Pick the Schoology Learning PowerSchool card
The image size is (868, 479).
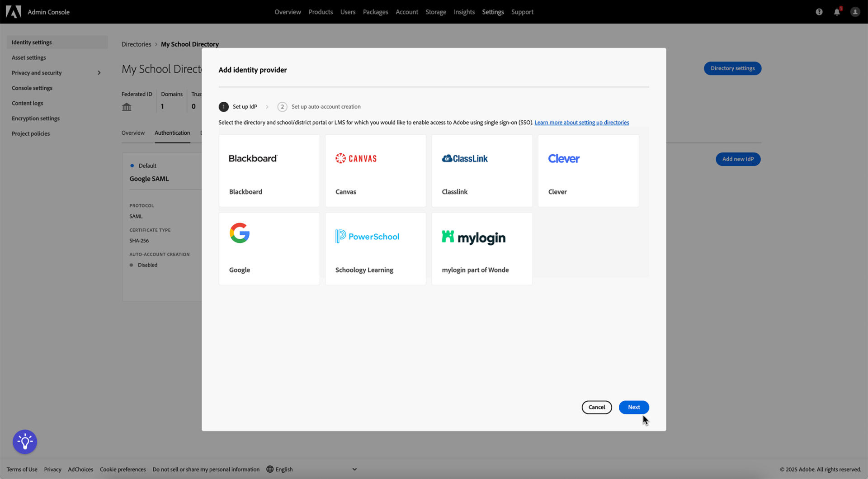tap(375, 249)
